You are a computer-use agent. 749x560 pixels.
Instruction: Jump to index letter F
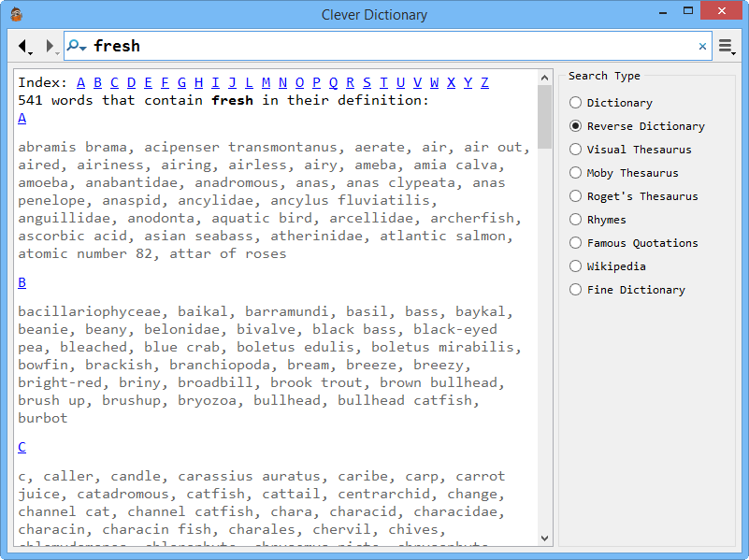click(165, 82)
